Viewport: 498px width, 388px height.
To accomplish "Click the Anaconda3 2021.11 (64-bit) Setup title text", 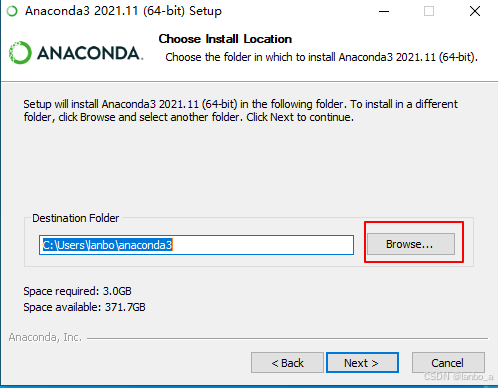I will pos(123,11).
